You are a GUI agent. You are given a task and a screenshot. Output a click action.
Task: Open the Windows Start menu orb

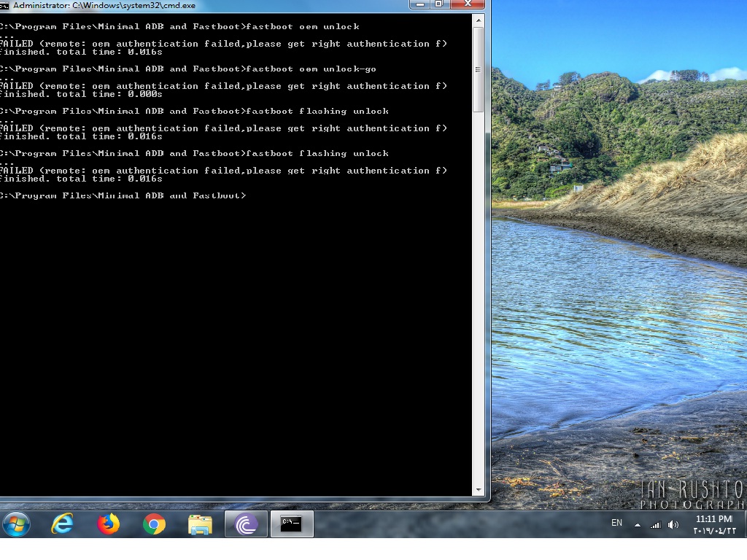pos(16,524)
